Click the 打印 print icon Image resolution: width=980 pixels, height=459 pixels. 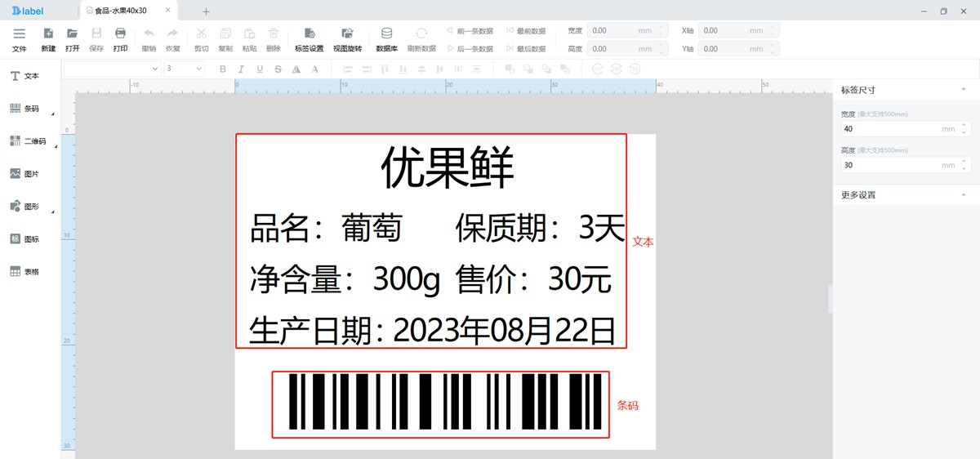[120, 38]
